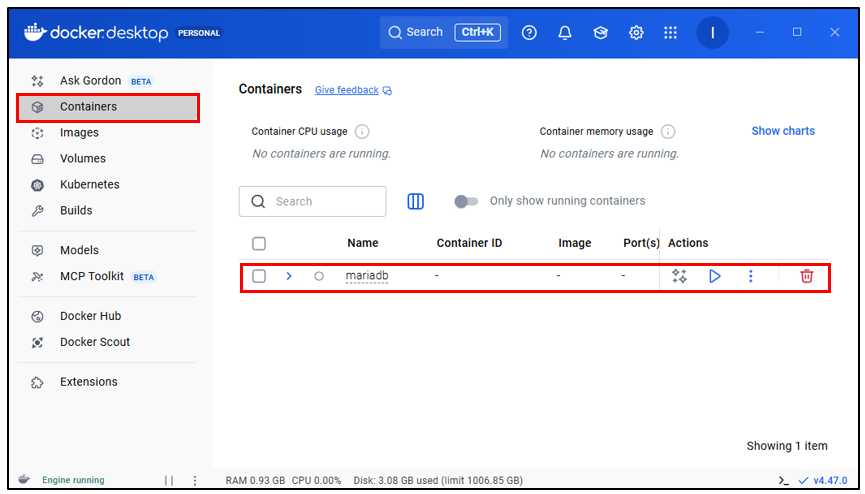Ask Gordon AI about mariadb container
This screenshot has height=494, width=865.
point(679,276)
